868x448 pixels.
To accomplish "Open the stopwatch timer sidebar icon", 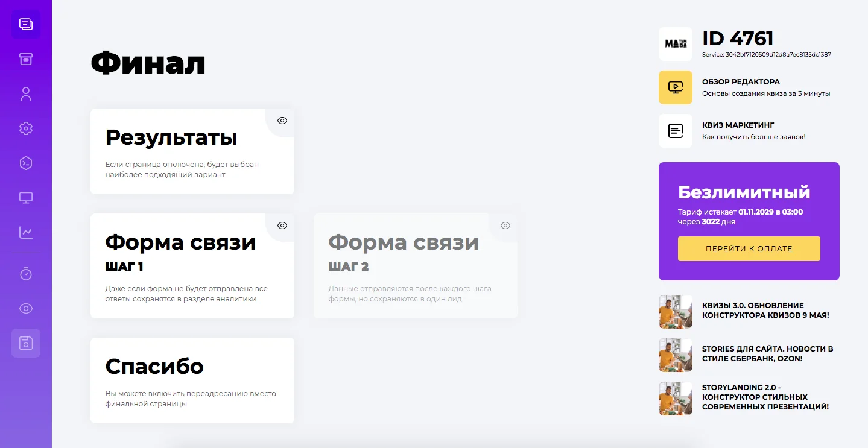I will point(26,274).
